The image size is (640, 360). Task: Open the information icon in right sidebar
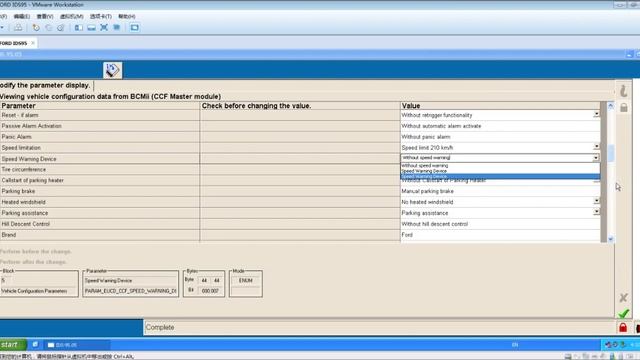(x=624, y=91)
